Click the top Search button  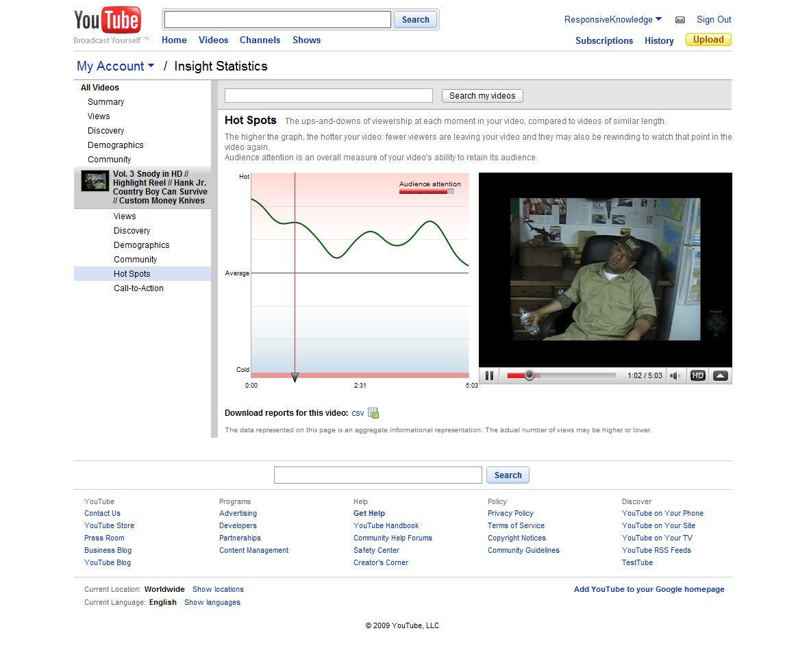[415, 20]
